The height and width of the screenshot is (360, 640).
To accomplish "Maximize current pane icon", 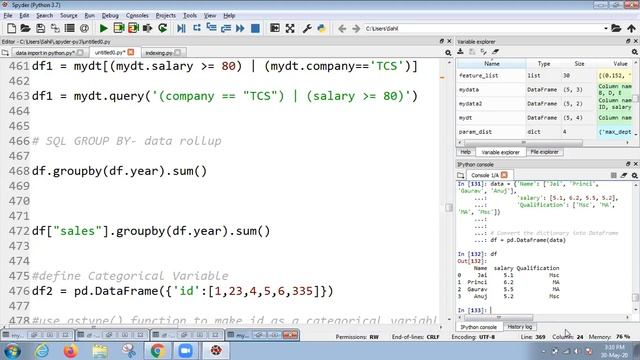I will pos(275,28).
